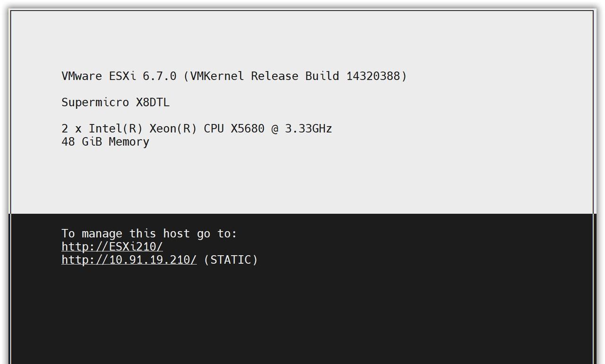This screenshot has height=364, width=605.
Task: Click the word Memory
Action: 129,142
